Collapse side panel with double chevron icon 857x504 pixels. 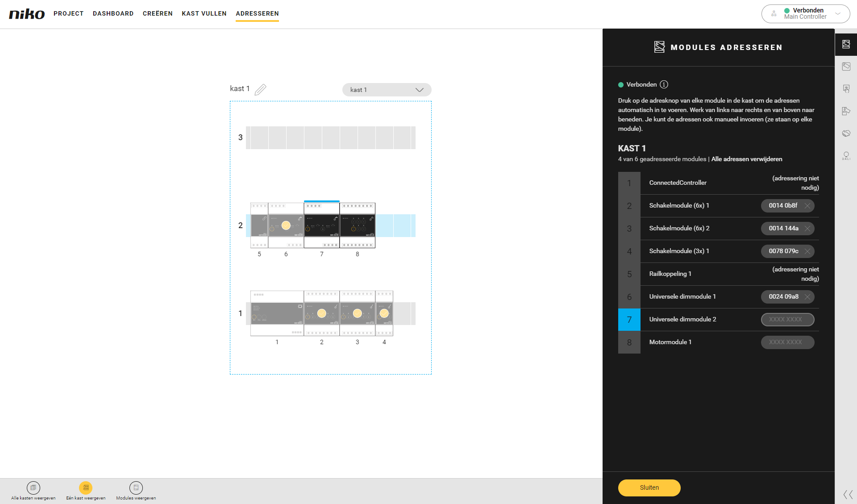point(848,494)
